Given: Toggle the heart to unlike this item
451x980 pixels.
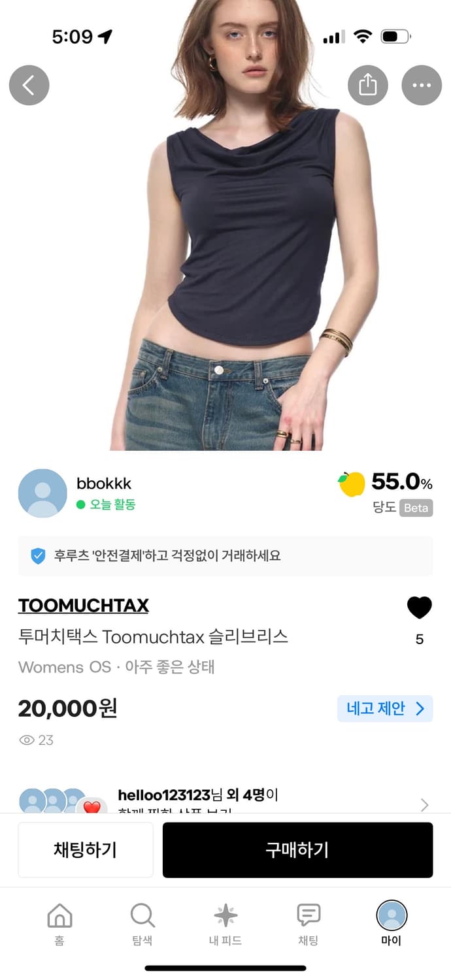Looking at the screenshot, I should (418, 606).
